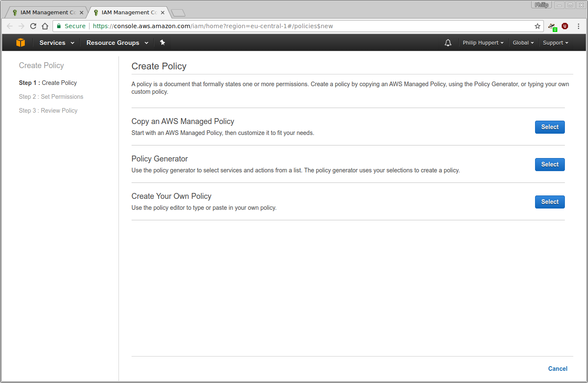Viewport: 588px width, 383px height.
Task: Open the Philip Huppert account dropdown
Action: pos(483,43)
